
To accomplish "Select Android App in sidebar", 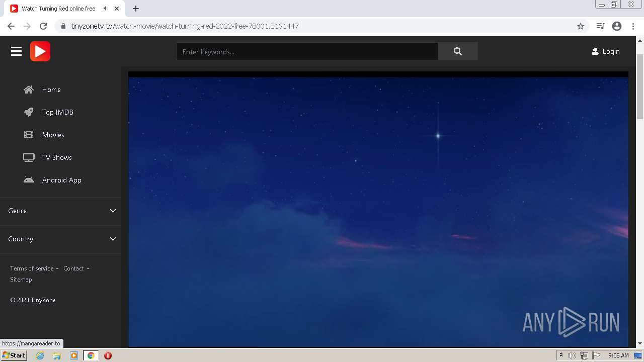I will [62, 180].
